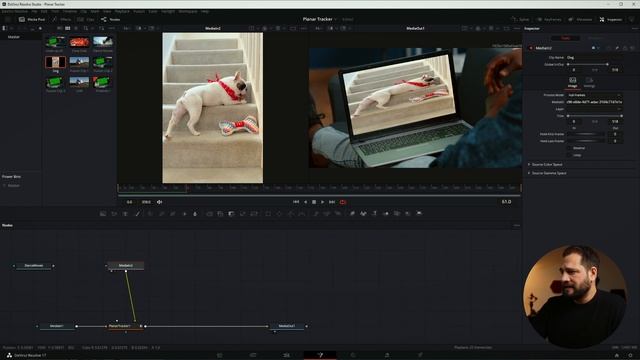The image size is (640, 360).
Task: Open the Process Mode dropdown
Action: 595,95
